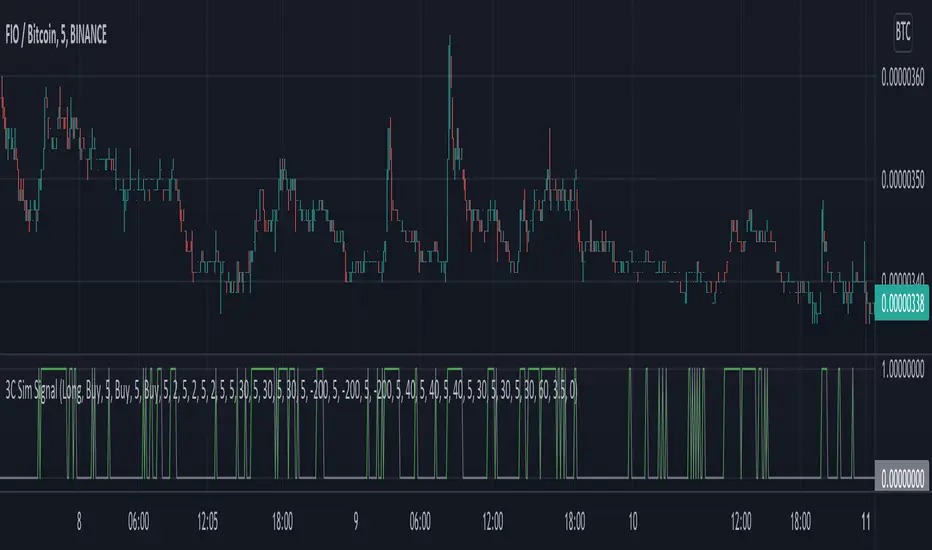The image size is (932, 550).
Task: Click the 18:00 time label before 11
Action: pyautogui.click(x=800, y=521)
